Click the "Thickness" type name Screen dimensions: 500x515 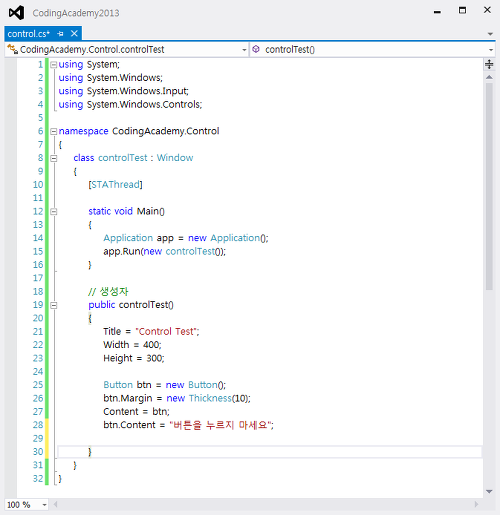click(210, 398)
